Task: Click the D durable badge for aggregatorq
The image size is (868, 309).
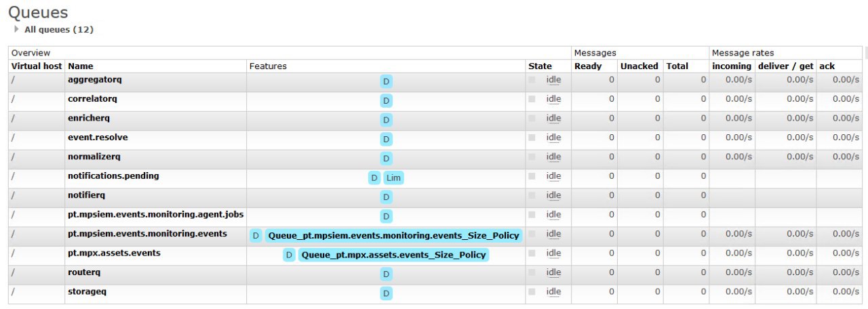Action: pyautogui.click(x=386, y=81)
